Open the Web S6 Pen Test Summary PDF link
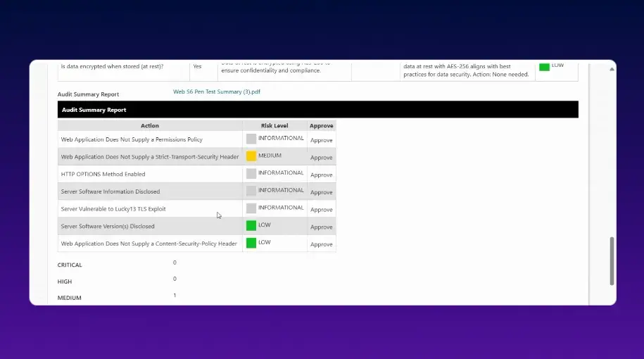644x359 pixels. pos(217,92)
